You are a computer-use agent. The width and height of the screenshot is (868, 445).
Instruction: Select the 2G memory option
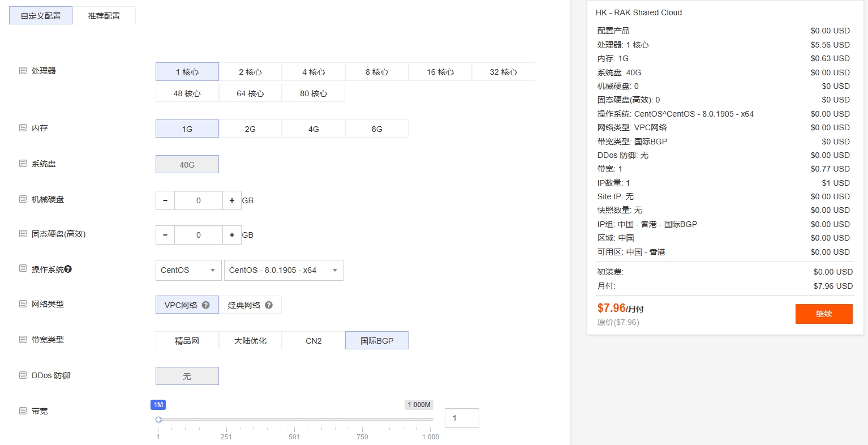click(250, 129)
